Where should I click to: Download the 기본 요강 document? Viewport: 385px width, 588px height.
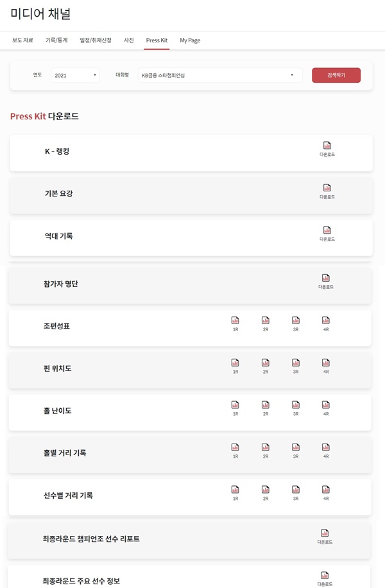[x=327, y=191]
